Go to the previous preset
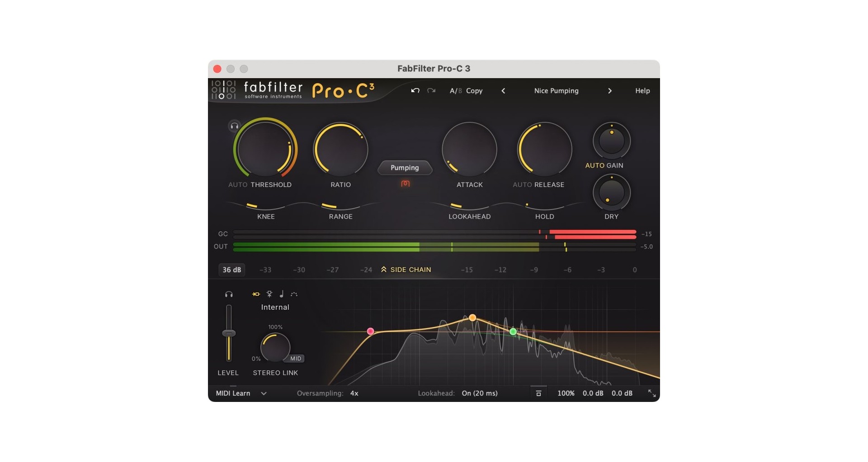This screenshot has width=868, height=462. 503,91
